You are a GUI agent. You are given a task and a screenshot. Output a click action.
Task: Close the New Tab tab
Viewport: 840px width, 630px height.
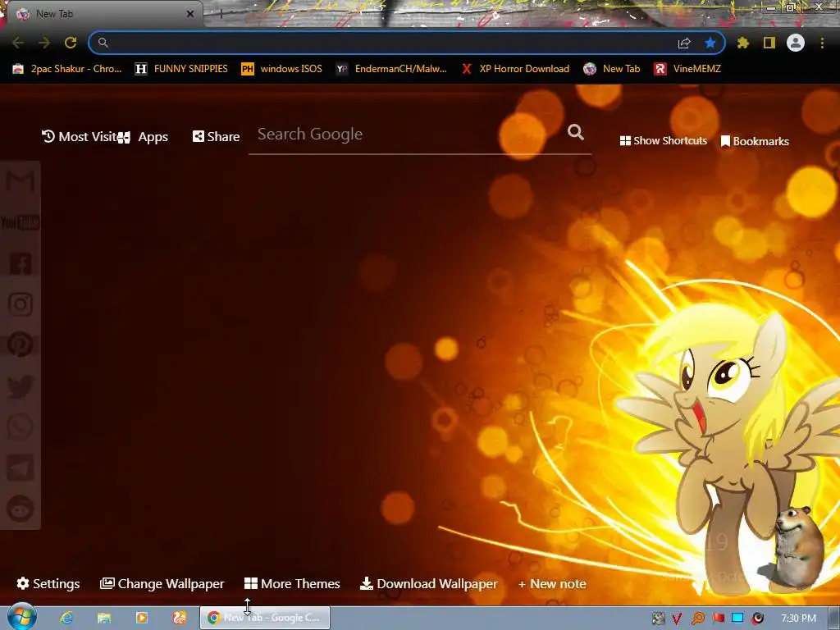190,14
